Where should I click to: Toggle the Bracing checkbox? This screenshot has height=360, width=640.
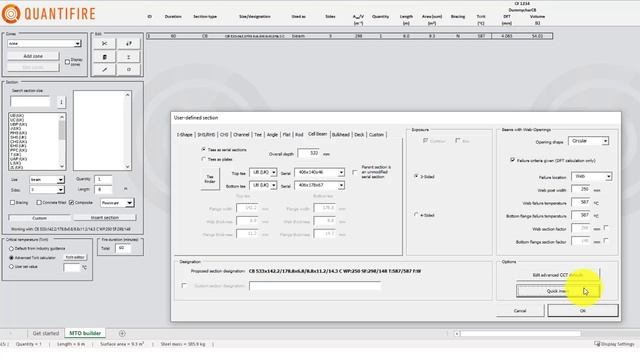point(12,202)
